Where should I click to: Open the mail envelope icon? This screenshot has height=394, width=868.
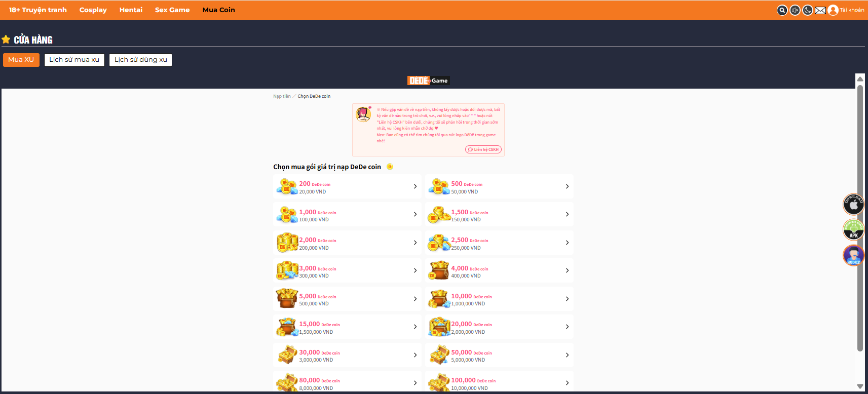pyautogui.click(x=820, y=10)
